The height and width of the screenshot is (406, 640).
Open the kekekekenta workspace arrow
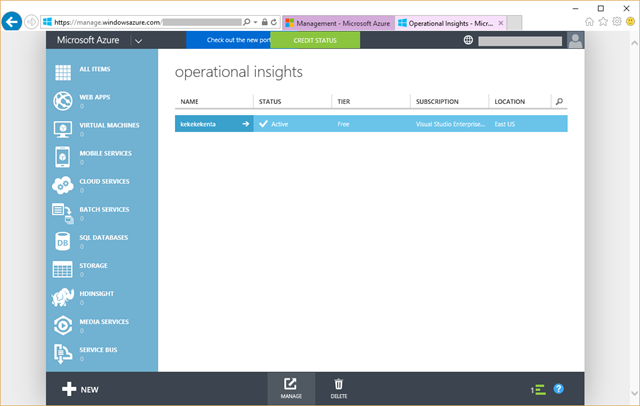tap(245, 124)
